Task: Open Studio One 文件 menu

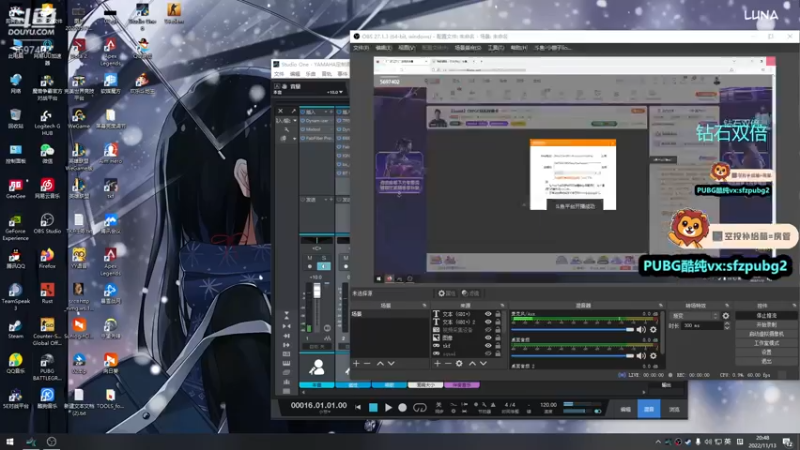Action: click(279, 74)
